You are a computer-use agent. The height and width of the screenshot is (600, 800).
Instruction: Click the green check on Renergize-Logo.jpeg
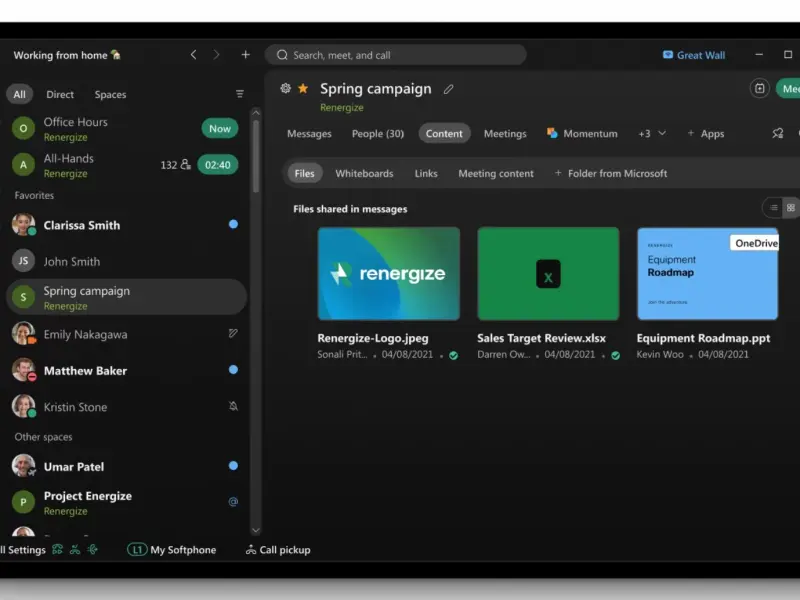coord(454,356)
